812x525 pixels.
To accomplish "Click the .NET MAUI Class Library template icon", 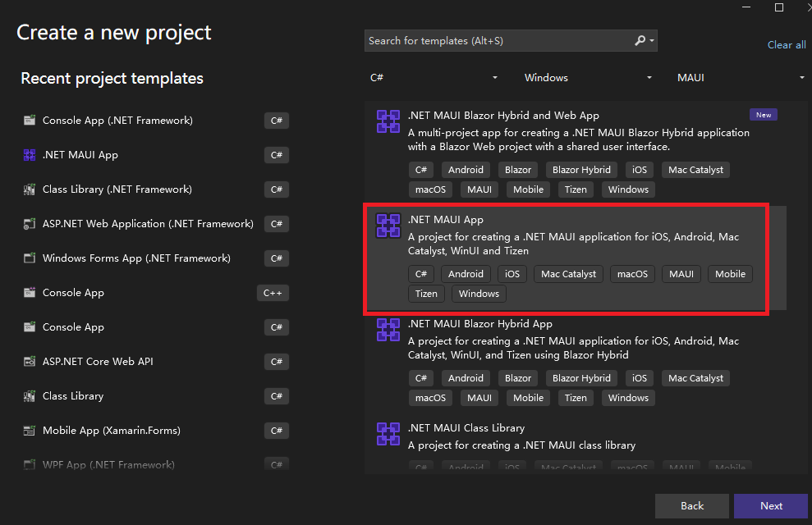I will (x=388, y=434).
